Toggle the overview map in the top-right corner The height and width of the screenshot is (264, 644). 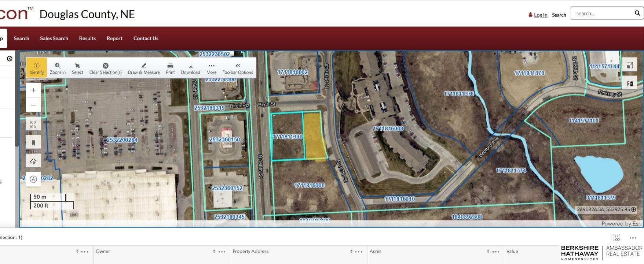(x=630, y=65)
